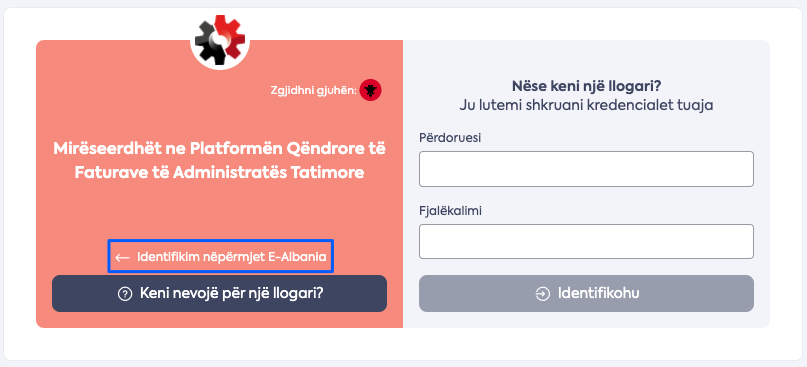This screenshot has height=367, width=807.
Task: Click the login arrow icon inside Identifikohu
Action: [542, 294]
